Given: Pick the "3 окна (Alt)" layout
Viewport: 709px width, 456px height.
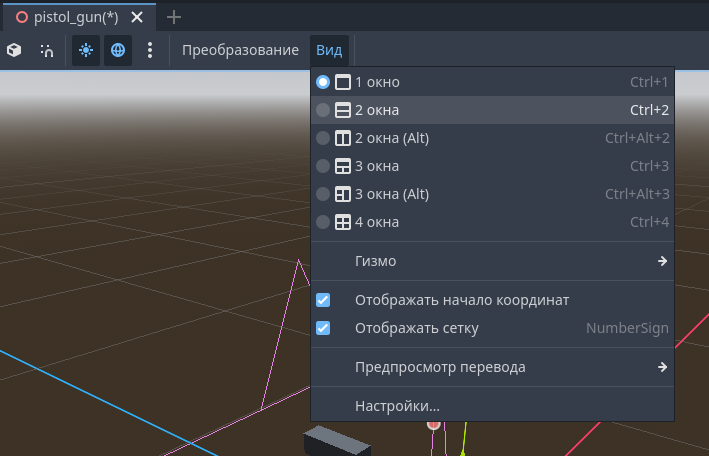Looking at the screenshot, I should pos(391,194).
